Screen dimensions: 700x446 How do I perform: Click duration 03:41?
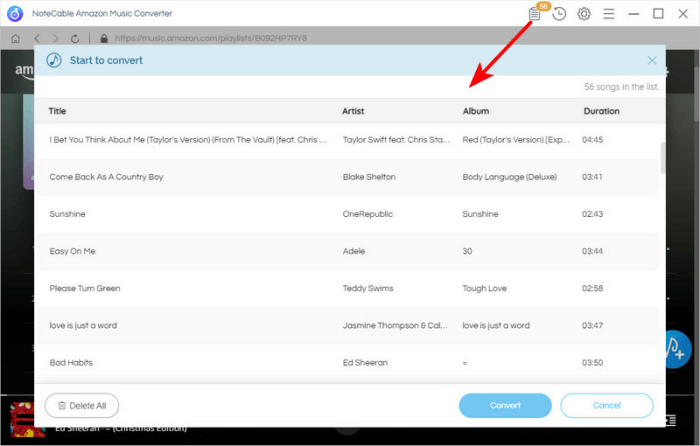point(592,177)
